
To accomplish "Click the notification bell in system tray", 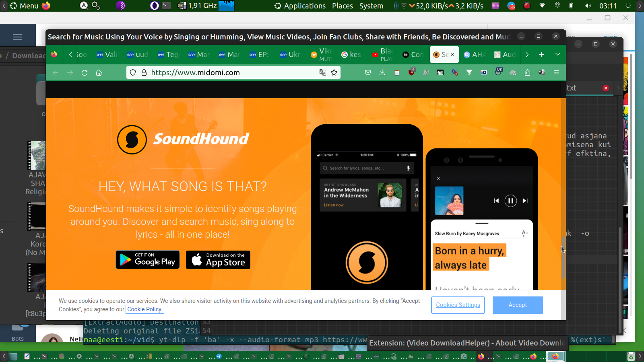I will click(557, 6).
